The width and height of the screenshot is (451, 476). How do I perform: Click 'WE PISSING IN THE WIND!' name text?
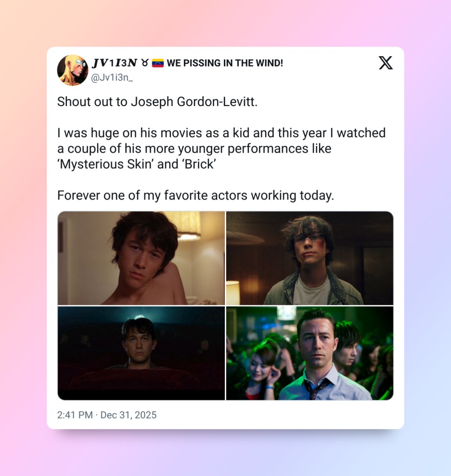coord(225,63)
